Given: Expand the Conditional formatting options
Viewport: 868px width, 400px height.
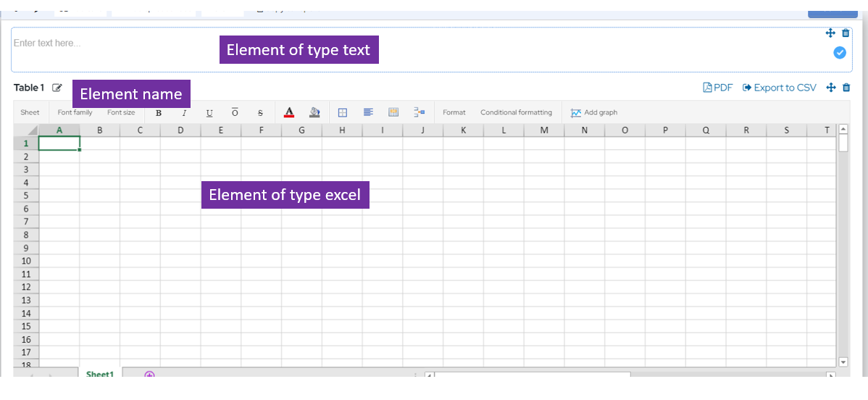Looking at the screenshot, I should (516, 112).
